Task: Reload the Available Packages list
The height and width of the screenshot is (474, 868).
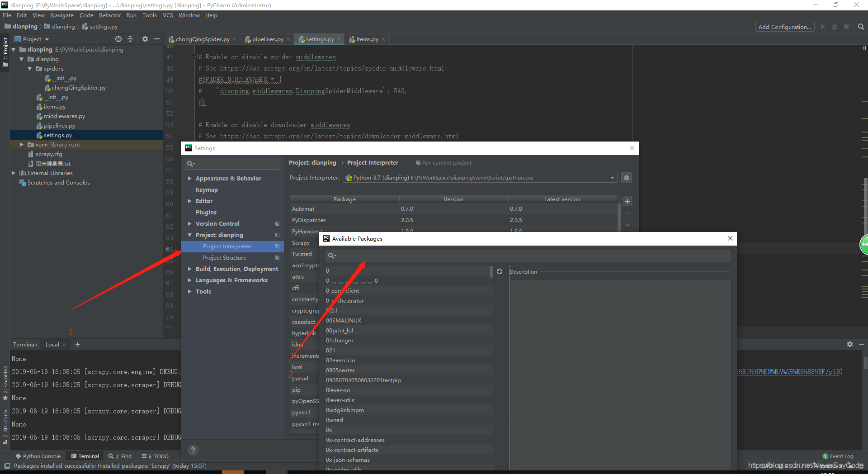Action: (500, 271)
